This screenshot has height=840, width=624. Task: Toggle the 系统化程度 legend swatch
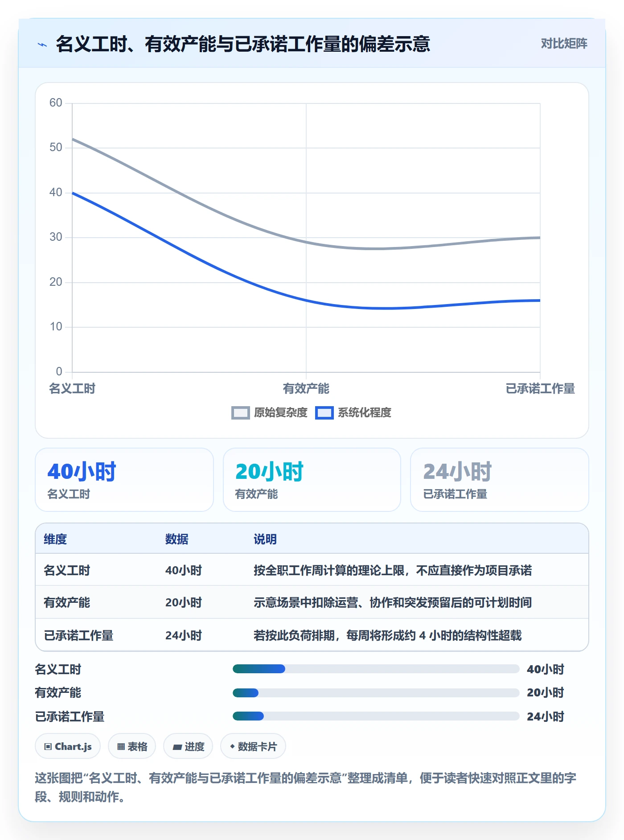coord(324,412)
